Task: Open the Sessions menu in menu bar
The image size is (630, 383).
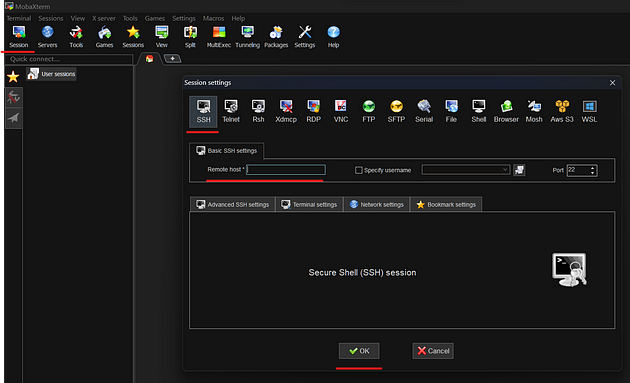Action: [x=51, y=18]
